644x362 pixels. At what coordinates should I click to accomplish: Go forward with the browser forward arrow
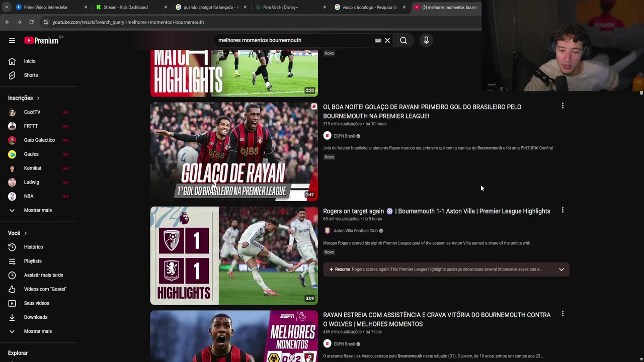19,22
